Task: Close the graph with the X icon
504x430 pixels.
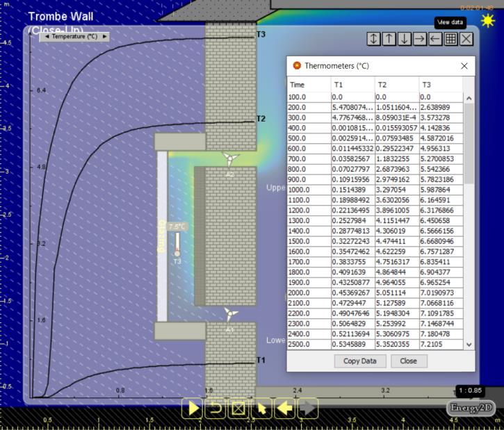Action: point(466,40)
